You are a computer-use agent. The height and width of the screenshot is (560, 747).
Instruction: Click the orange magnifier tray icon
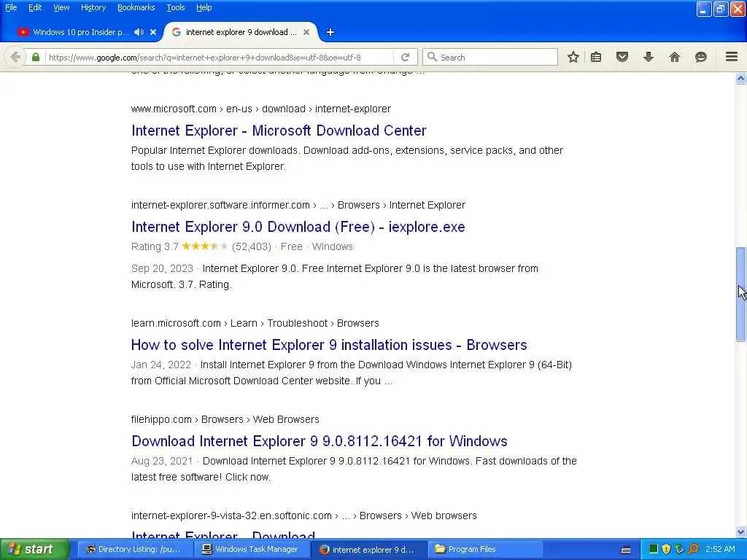click(x=693, y=549)
